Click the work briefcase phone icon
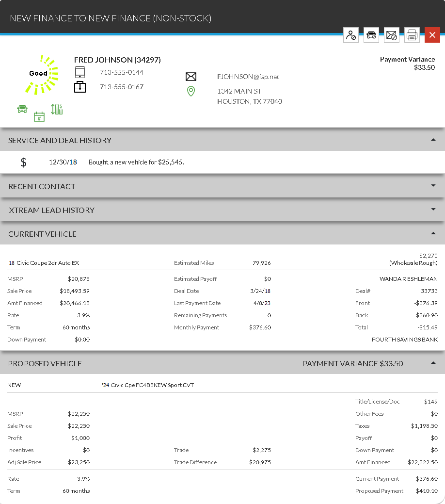This screenshot has width=445, height=504. [80, 87]
